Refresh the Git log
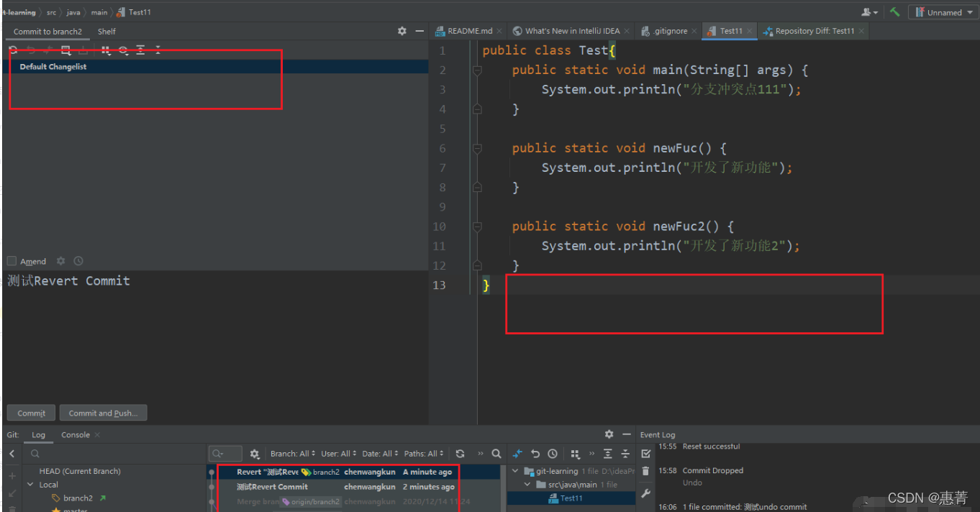The height and width of the screenshot is (512, 980). pyautogui.click(x=460, y=454)
